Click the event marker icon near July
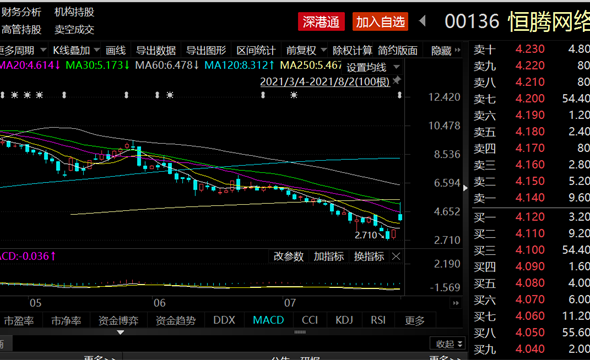Image resolution: width=590 pixels, height=360 pixels. click(294, 95)
